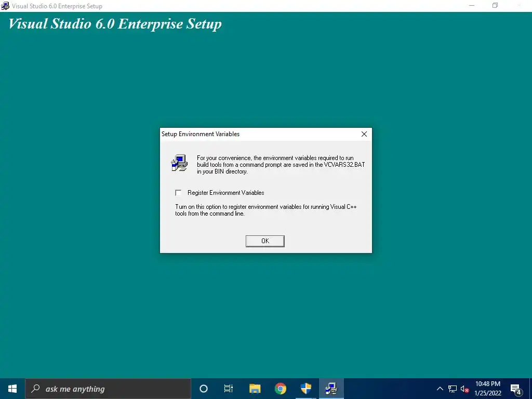Switch to the Visual Studio Setup taskbar button
The image size is (532, 399).
pyautogui.click(x=331, y=389)
